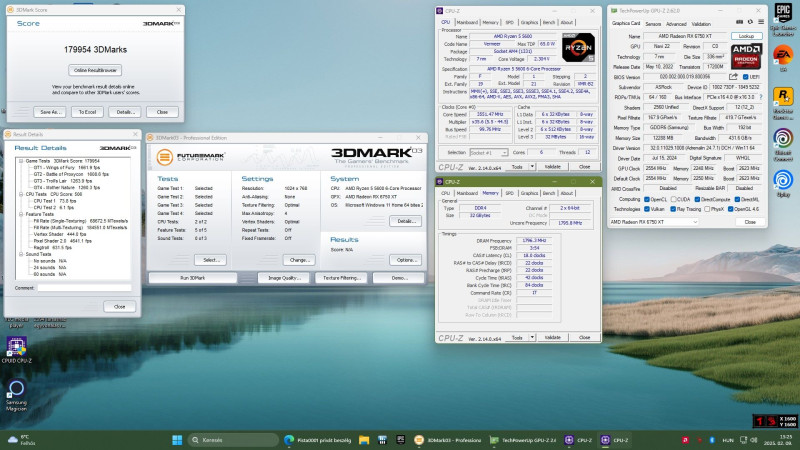Click To Excel in 3DMark Score window
This screenshot has height=450, width=800.
coord(87,112)
